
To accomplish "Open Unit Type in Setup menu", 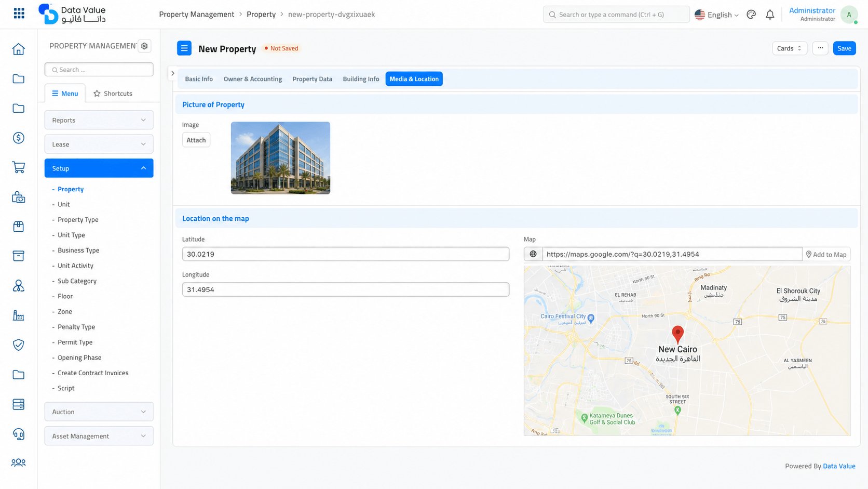I will [71, 235].
